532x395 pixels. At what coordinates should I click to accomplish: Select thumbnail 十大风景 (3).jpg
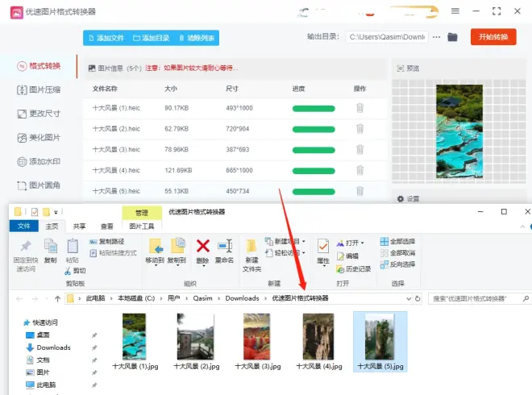coord(257,341)
